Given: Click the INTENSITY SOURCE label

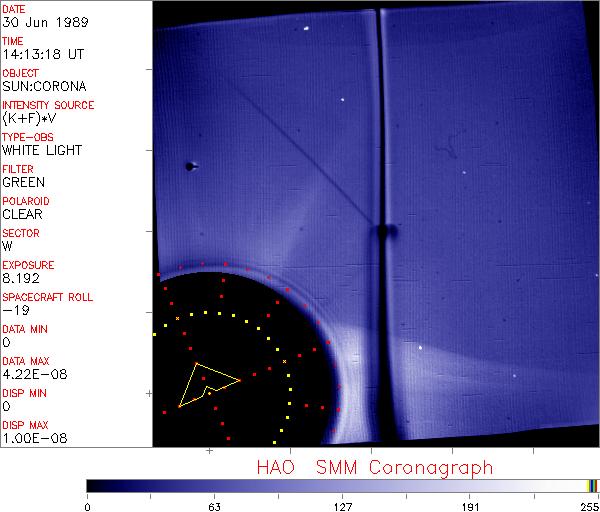Looking at the screenshot, I should click(x=48, y=105).
